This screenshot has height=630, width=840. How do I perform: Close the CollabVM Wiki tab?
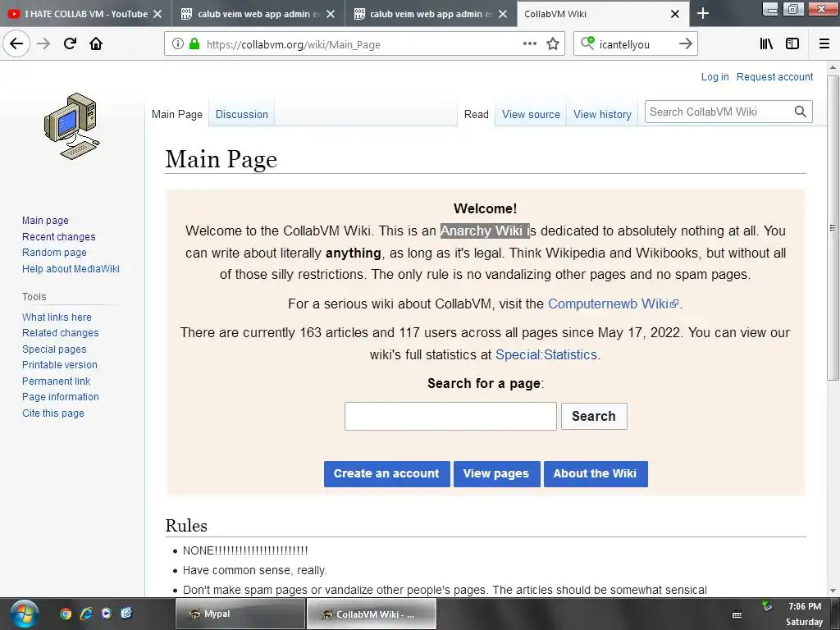pos(675,14)
